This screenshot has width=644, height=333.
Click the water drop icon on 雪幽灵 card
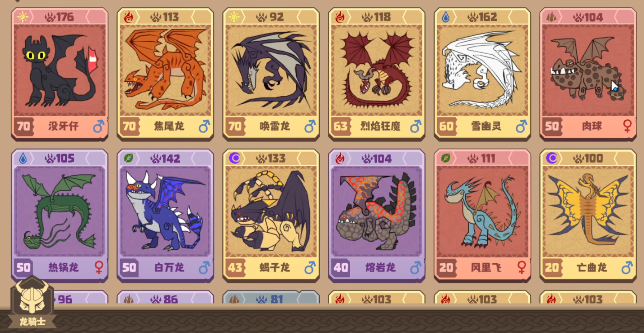[445, 17]
